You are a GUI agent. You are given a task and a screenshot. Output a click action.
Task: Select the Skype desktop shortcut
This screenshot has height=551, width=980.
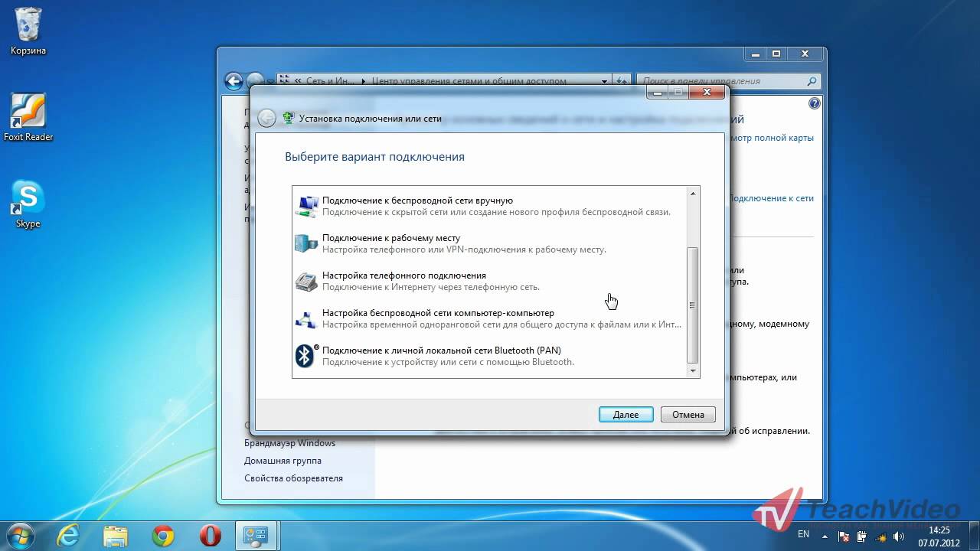[28, 204]
